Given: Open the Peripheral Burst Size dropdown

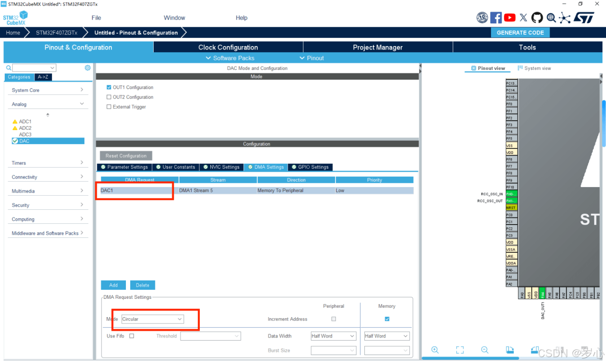Looking at the screenshot, I should [x=334, y=350].
